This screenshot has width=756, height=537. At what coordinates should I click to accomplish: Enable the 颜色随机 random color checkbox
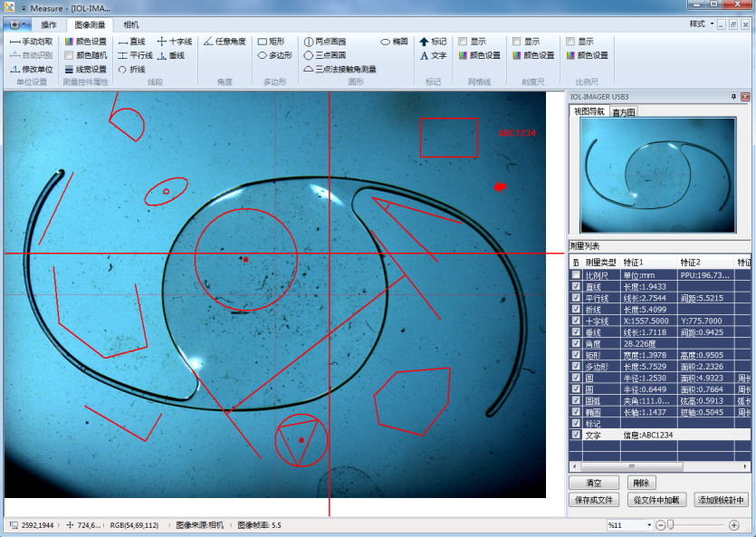[x=70, y=55]
